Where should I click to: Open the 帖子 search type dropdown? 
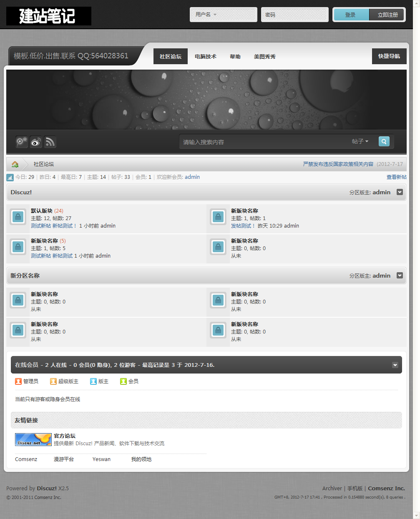click(x=360, y=141)
